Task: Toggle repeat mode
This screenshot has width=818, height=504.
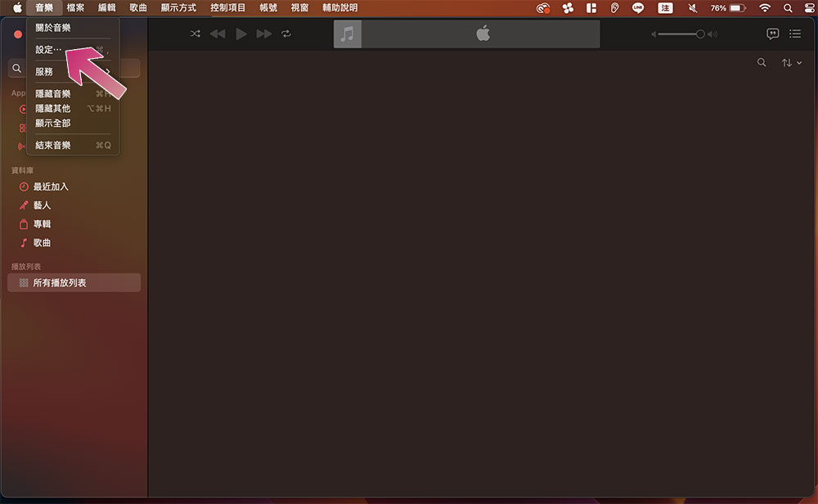Action: [285, 34]
